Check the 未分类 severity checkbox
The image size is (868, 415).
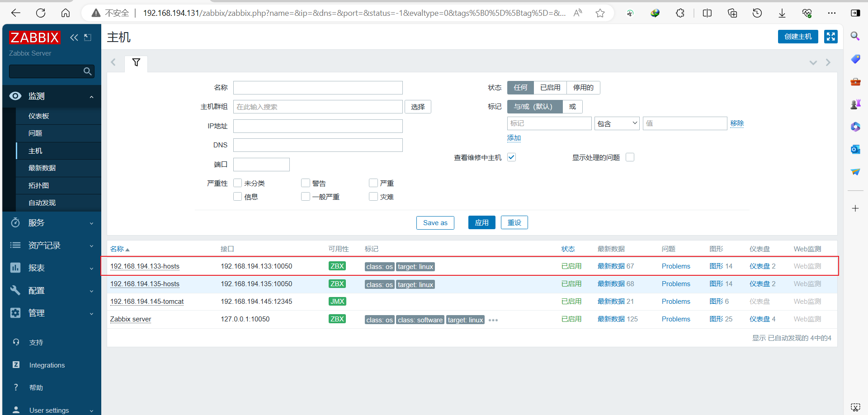pyautogui.click(x=237, y=183)
